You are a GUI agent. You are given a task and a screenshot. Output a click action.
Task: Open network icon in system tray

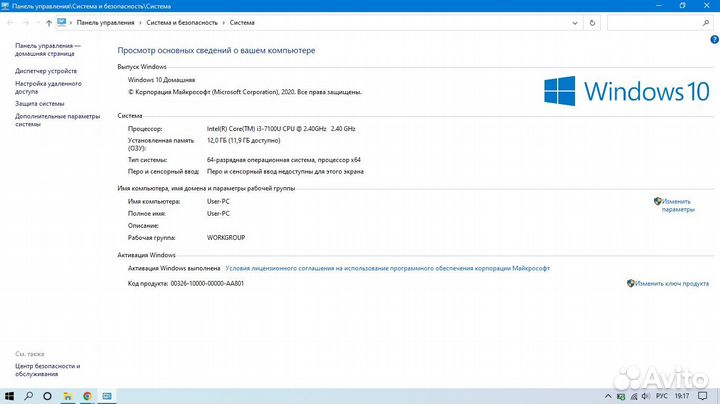point(634,396)
